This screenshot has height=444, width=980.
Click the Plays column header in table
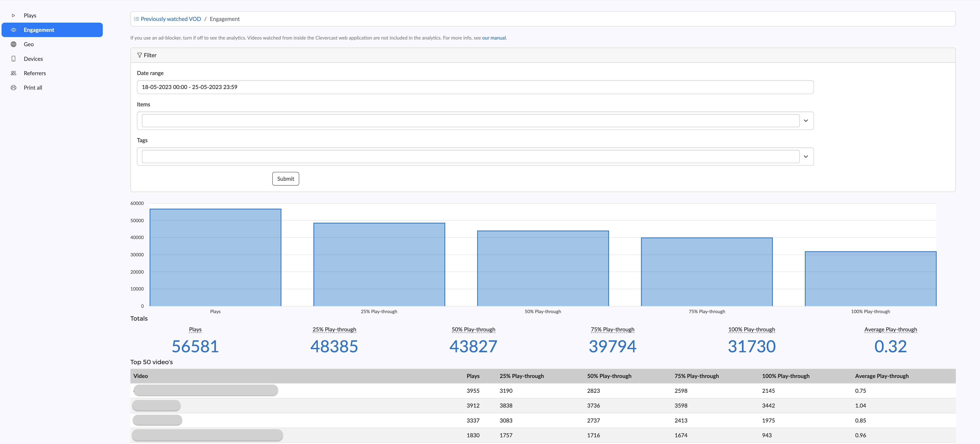(473, 376)
